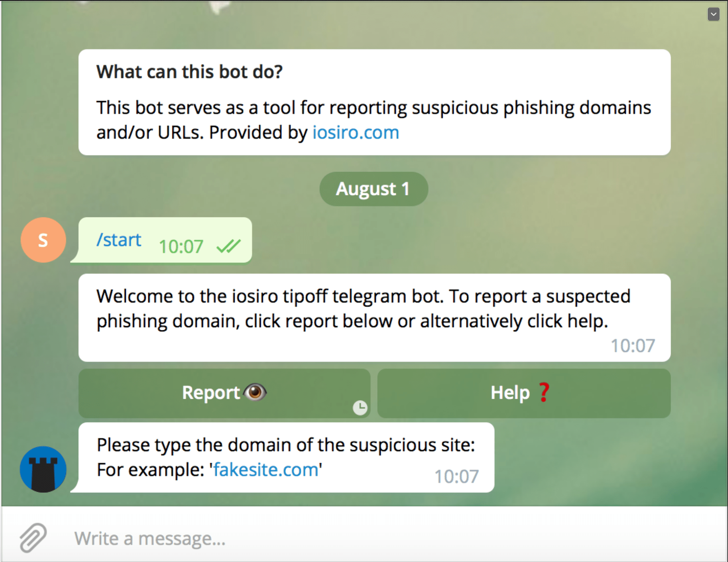Click the clock pending icon on Report

click(x=360, y=408)
